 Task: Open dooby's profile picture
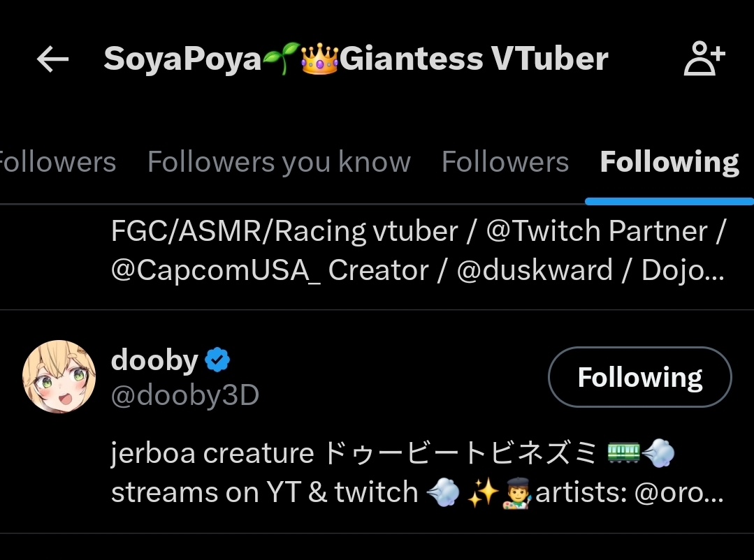[59, 377]
